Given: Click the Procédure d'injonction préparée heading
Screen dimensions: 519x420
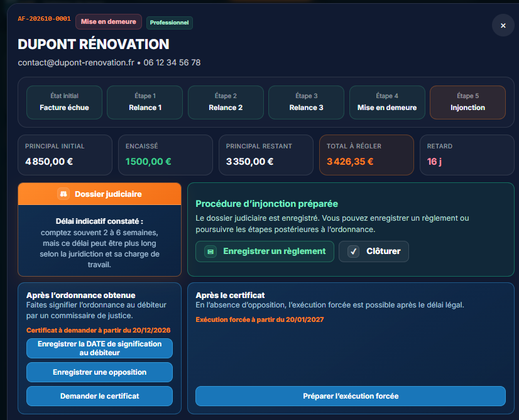Looking at the screenshot, I should point(267,204).
